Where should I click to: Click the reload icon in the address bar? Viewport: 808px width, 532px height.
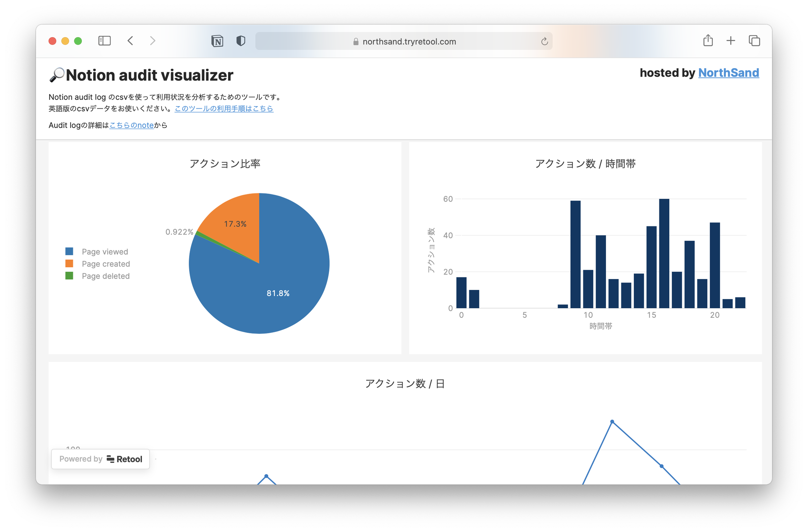coord(545,41)
